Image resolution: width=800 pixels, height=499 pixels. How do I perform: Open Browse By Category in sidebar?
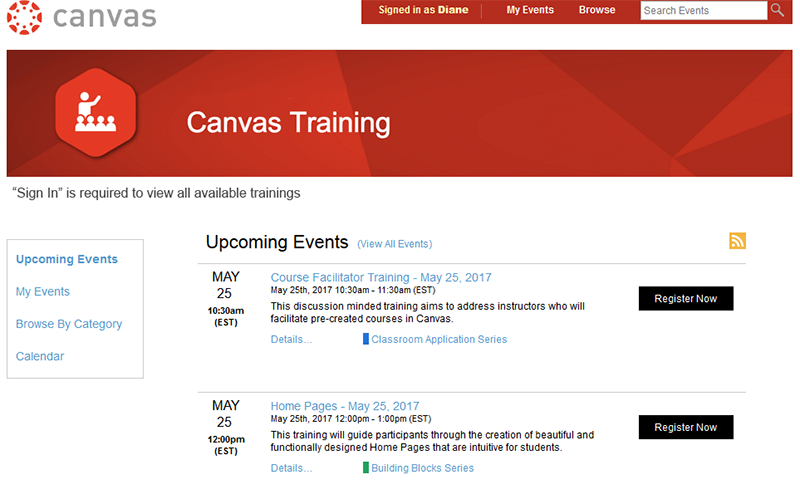click(x=69, y=324)
